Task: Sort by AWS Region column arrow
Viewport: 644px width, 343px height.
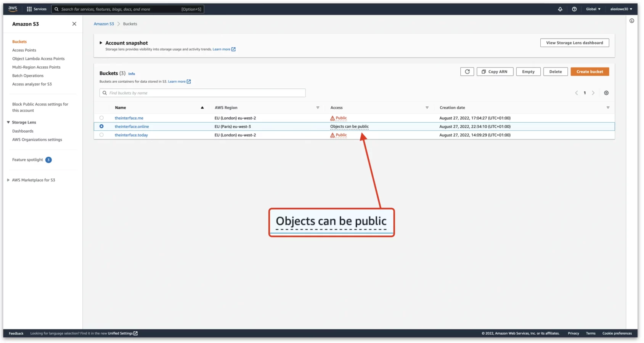Action: [318, 108]
